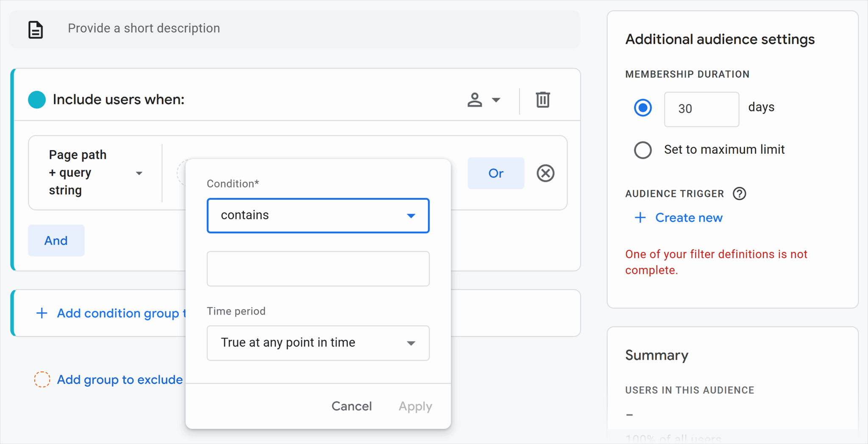Open the Time period dropdown

tap(318, 343)
